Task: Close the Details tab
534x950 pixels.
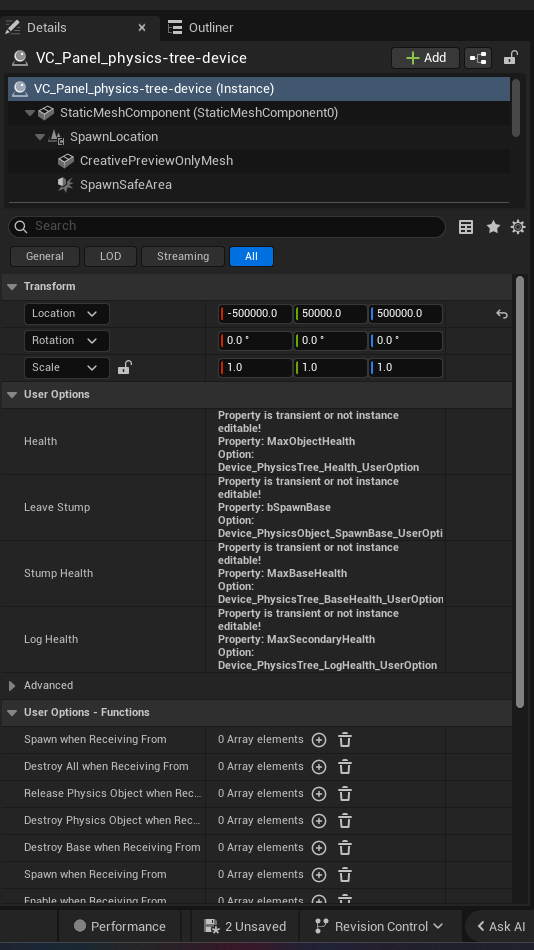Action: coord(142,28)
